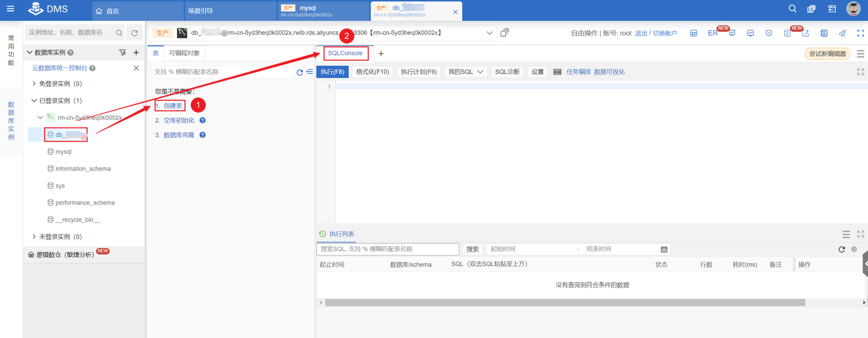Click the help icon beside 数据库克隆
868x338 pixels.
[x=202, y=135]
